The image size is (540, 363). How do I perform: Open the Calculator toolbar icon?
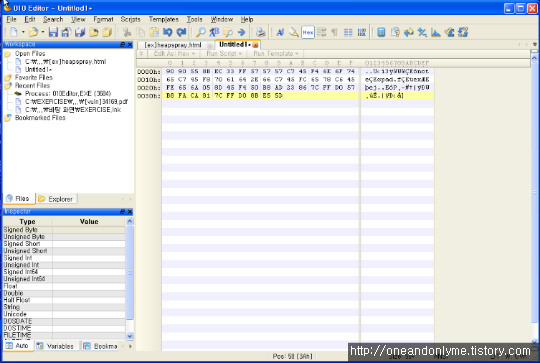[381, 32]
